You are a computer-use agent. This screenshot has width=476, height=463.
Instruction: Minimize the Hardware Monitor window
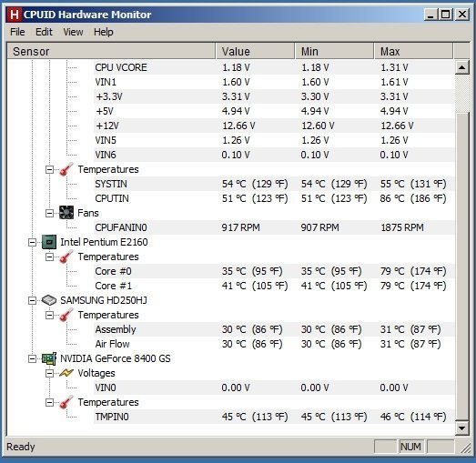coord(430,15)
